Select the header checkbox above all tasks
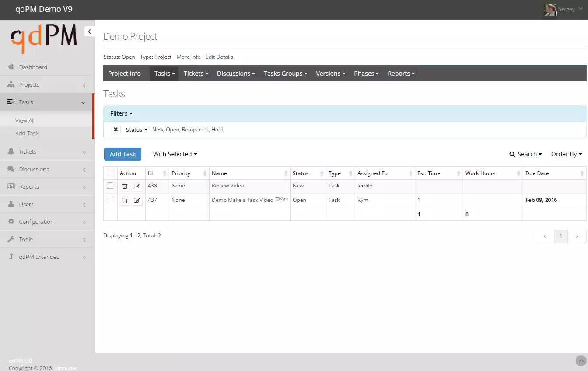 tap(110, 173)
